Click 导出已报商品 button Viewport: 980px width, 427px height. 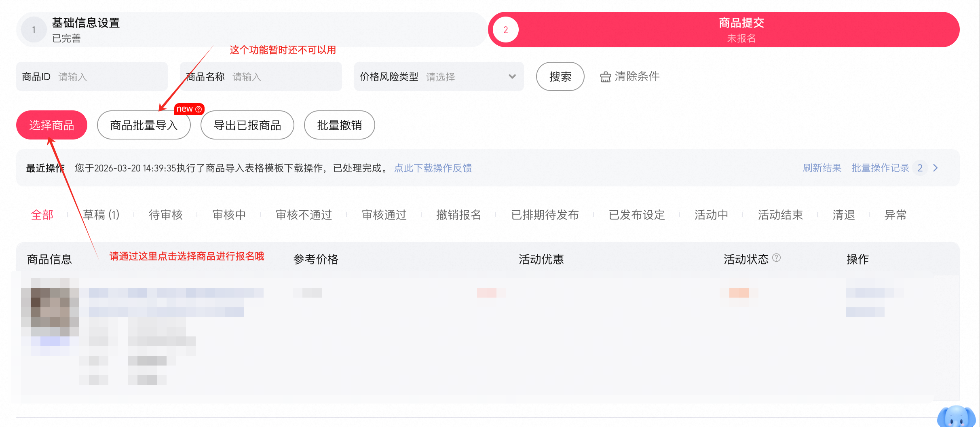(247, 125)
